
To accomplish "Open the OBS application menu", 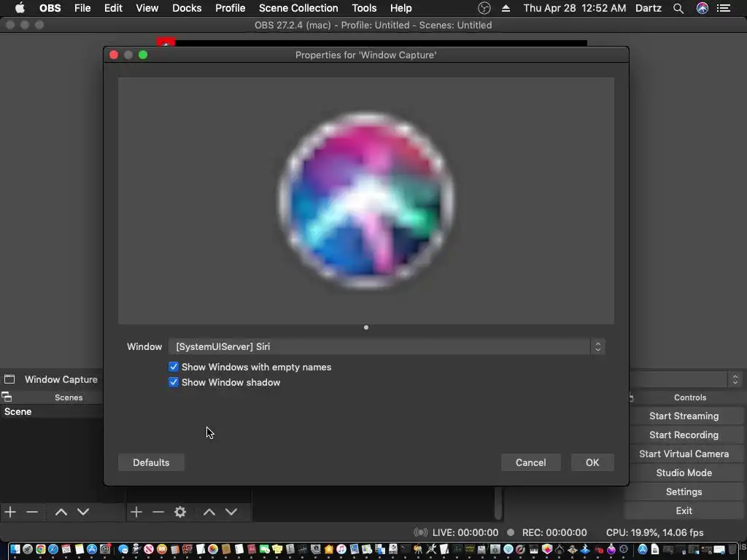I will [50, 8].
